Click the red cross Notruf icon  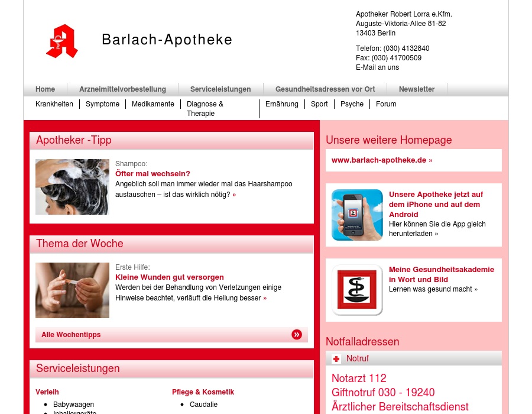pos(336,359)
